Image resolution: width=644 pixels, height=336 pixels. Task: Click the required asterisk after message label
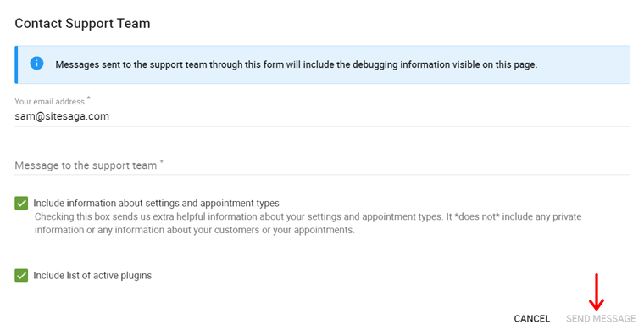[x=161, y=162]
